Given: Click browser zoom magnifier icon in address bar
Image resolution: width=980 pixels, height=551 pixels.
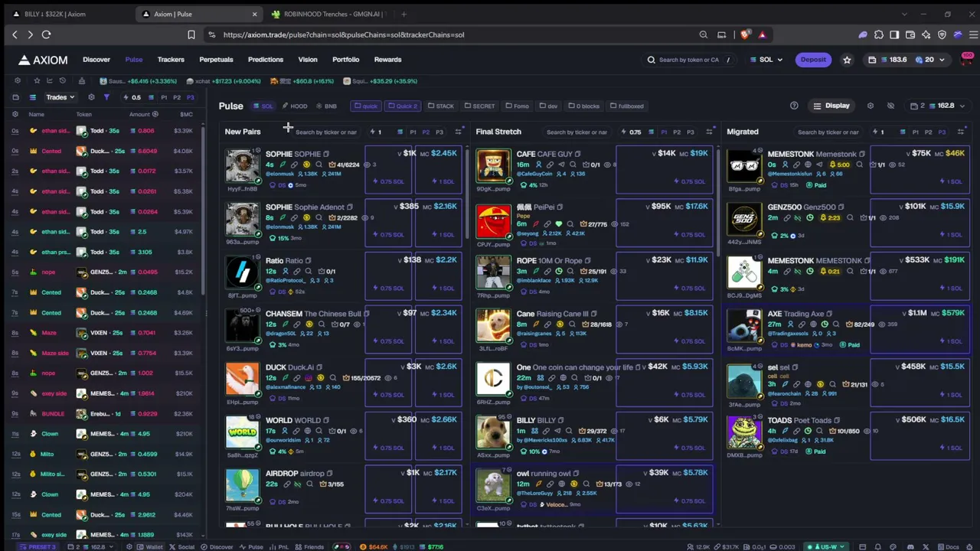Looking at the screenshot, I should tap(703, 34).
